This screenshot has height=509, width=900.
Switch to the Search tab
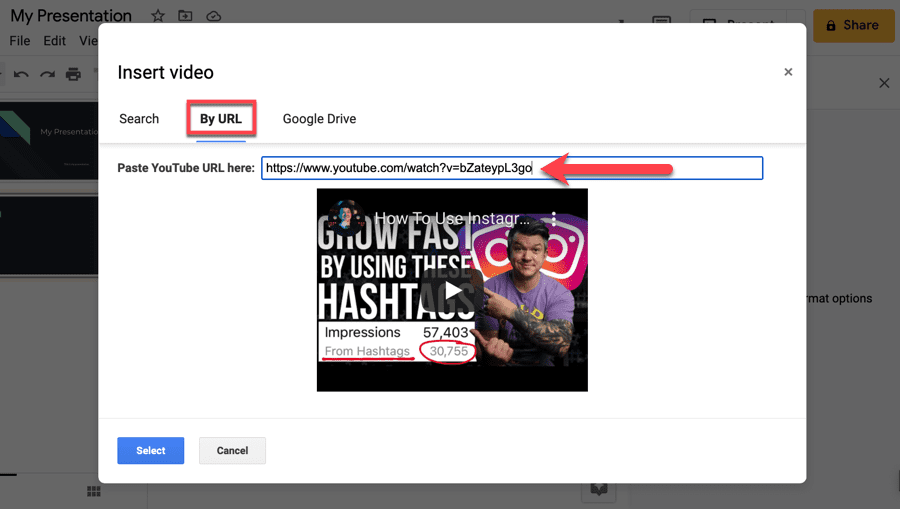pos(139,119)
